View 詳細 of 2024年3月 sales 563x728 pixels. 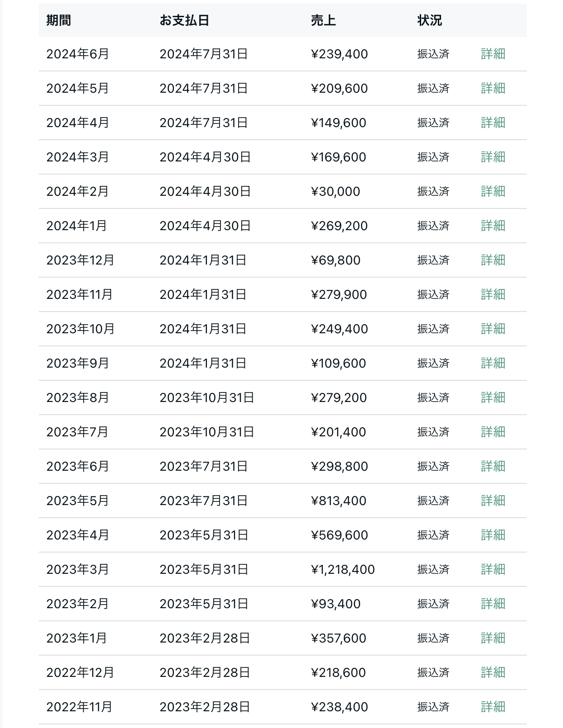[493, 157]
